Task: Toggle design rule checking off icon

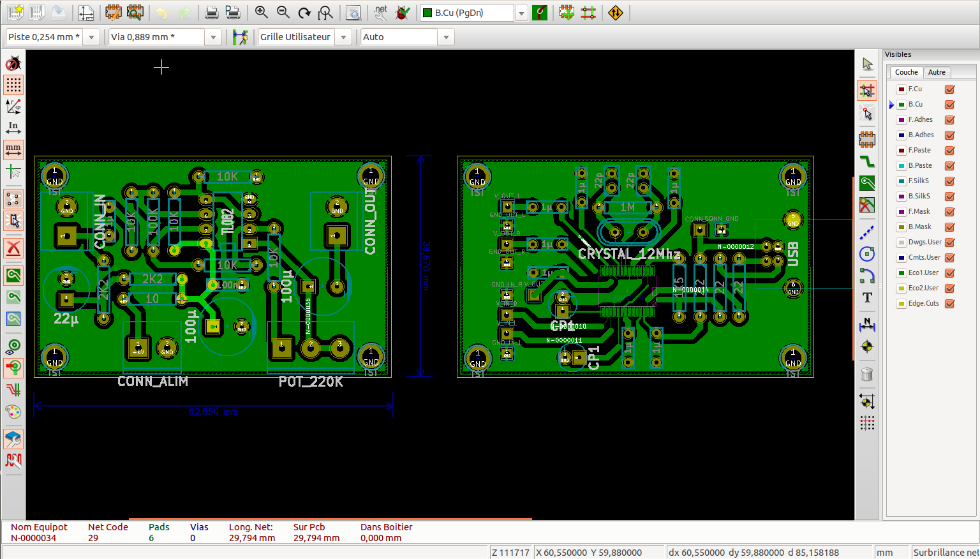Action: (13, 63)
